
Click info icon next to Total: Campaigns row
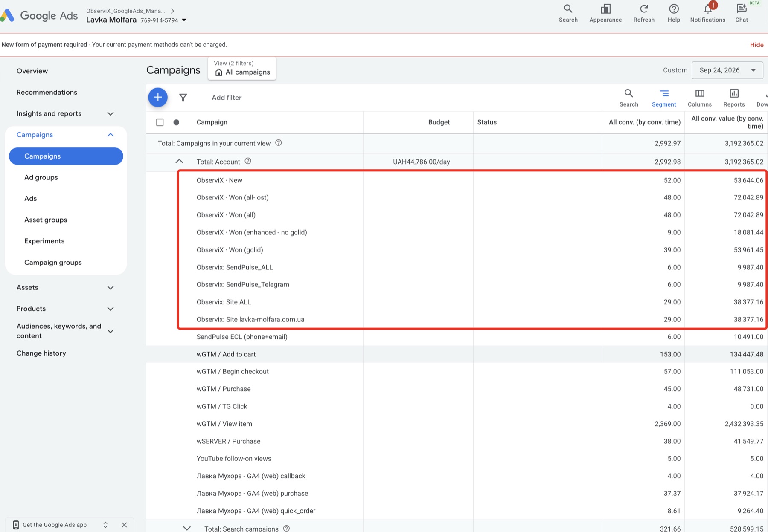[x=279, y=143]
